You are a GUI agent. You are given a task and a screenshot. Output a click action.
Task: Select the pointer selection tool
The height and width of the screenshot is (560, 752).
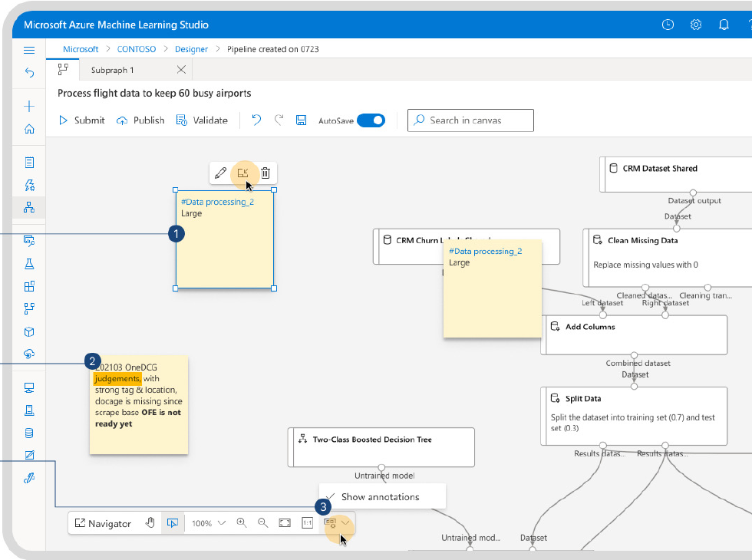(172, 523)
